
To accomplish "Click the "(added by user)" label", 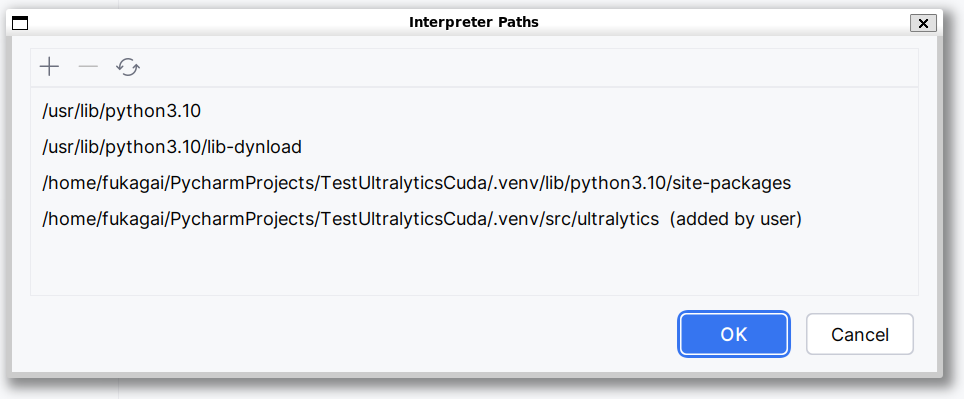I will click(x=735, y=219).
